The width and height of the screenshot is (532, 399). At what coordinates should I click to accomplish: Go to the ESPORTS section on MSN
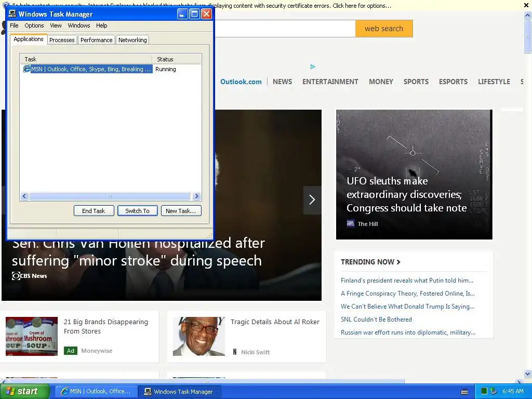pos(453,82)
